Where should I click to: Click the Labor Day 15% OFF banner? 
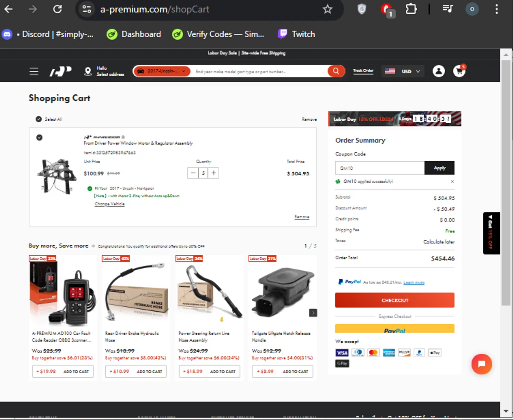pos(395,119)
